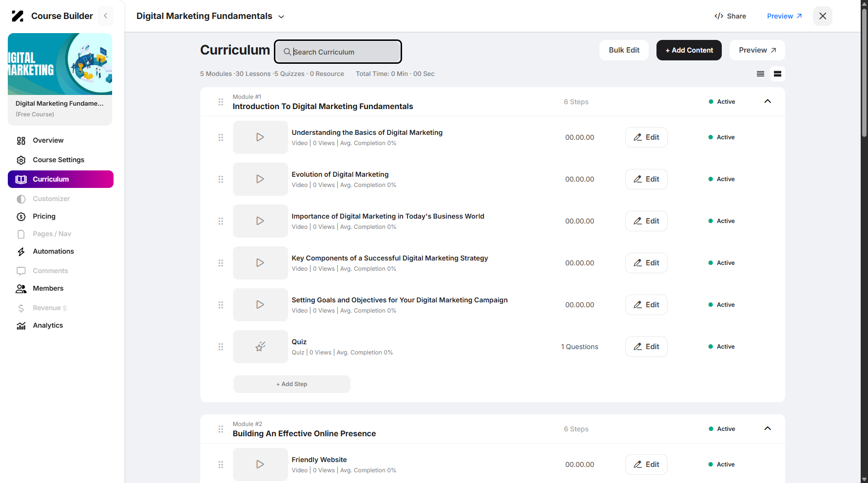The width and height of the screenshot is (868, 483).
Task: Toggle Active status of Module #2
Action: pyautogui.click(x=722, y=429)
